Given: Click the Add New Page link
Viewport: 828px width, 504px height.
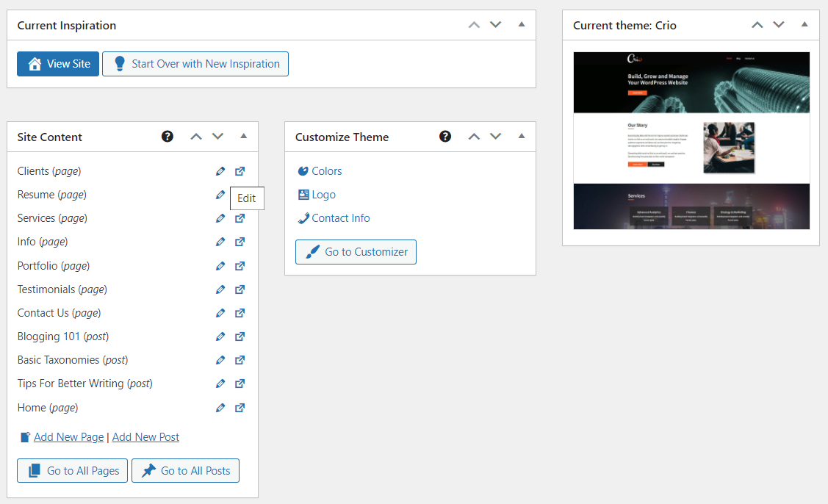Looking at the screenshot, I should click(x=68, y=436).
